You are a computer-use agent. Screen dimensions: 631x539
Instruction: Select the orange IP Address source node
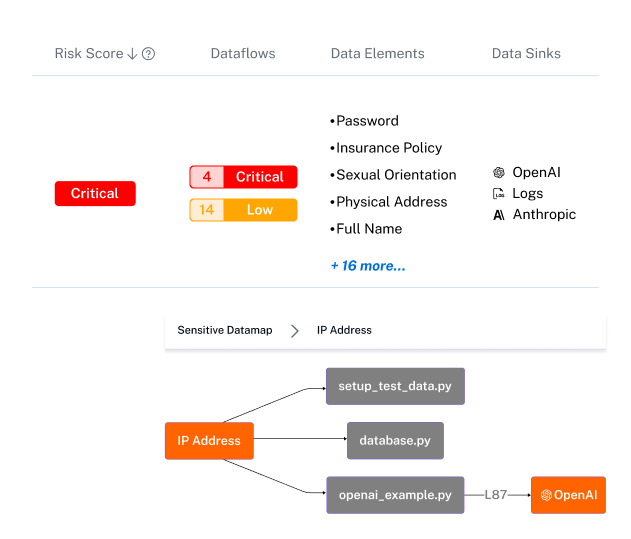pos(209,441)
